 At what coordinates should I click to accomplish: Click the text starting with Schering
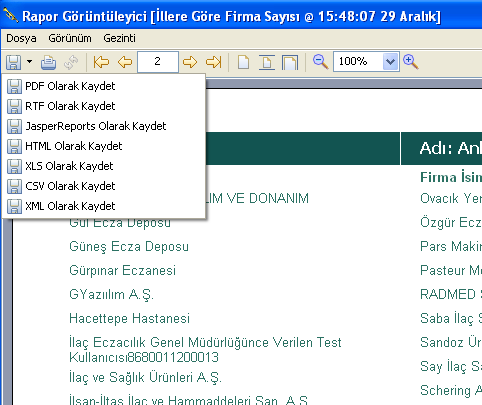click(451, 391)
